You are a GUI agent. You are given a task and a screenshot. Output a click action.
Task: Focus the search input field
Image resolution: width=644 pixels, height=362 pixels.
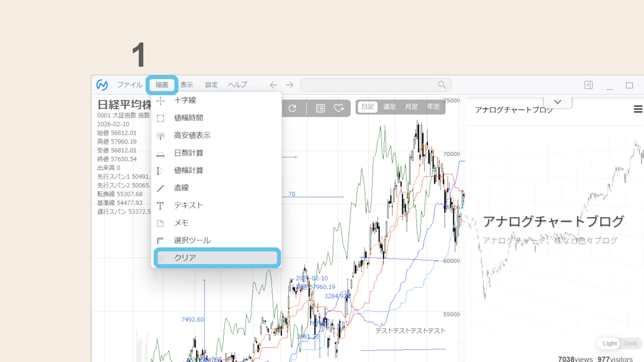[x=376, y=85]
